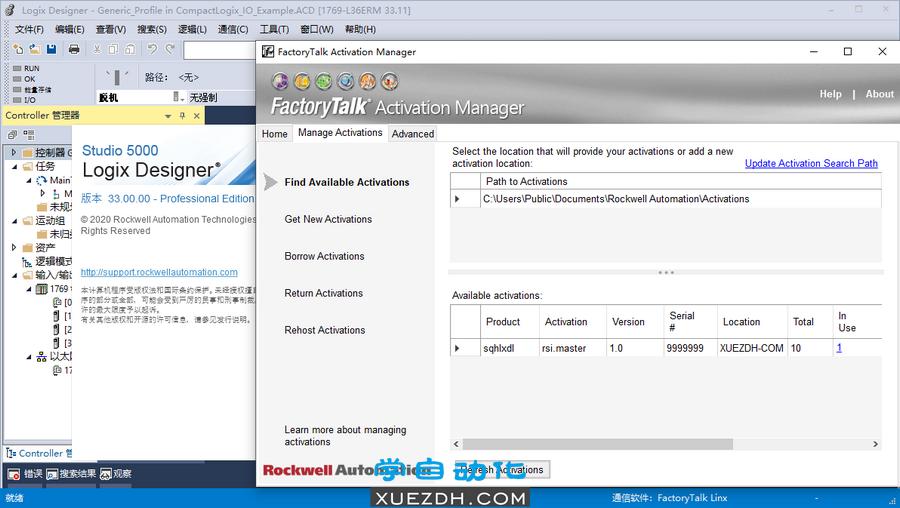Viewport: 900px width, 508px height.
Task: Select the 未规划 folder in tree
Action: (55, 207)
